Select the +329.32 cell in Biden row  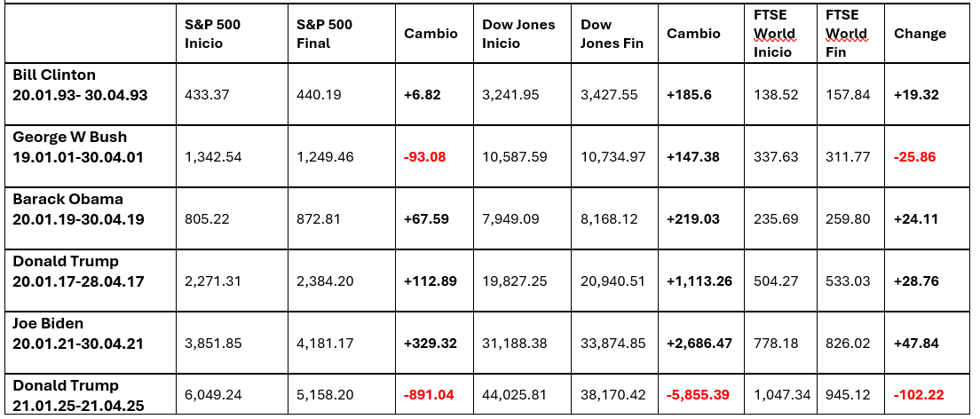pyautogui.click(x=430, y=344)
